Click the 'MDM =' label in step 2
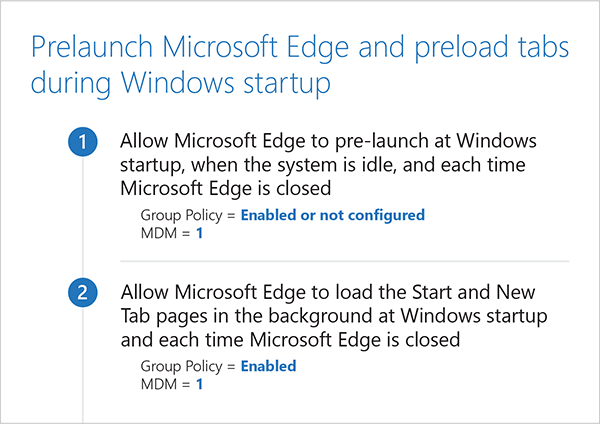The image size is (600, 424). 165,383
